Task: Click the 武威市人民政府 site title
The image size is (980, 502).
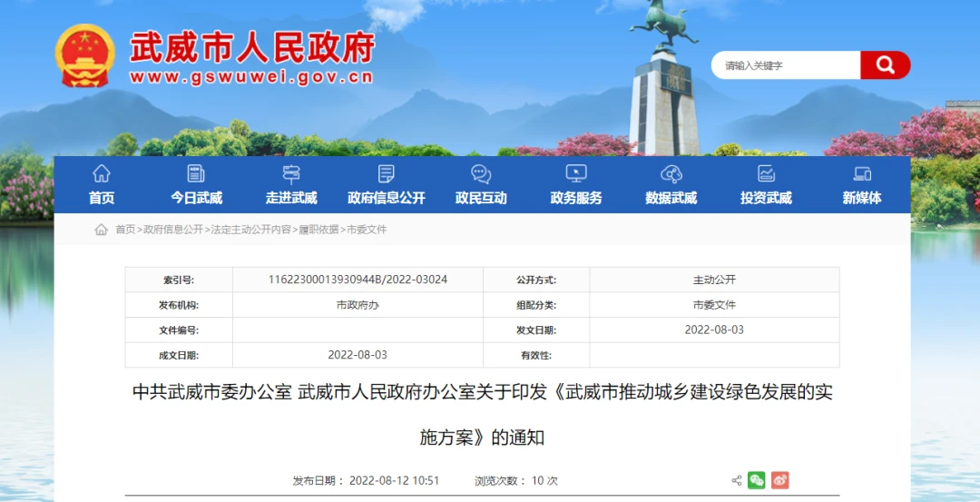Action: (x=251, y=47)
